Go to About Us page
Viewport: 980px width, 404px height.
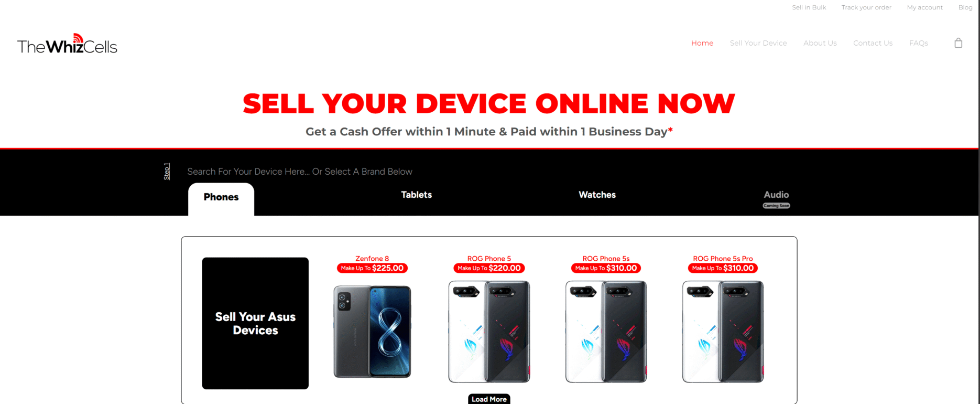(x=820, y=43)
